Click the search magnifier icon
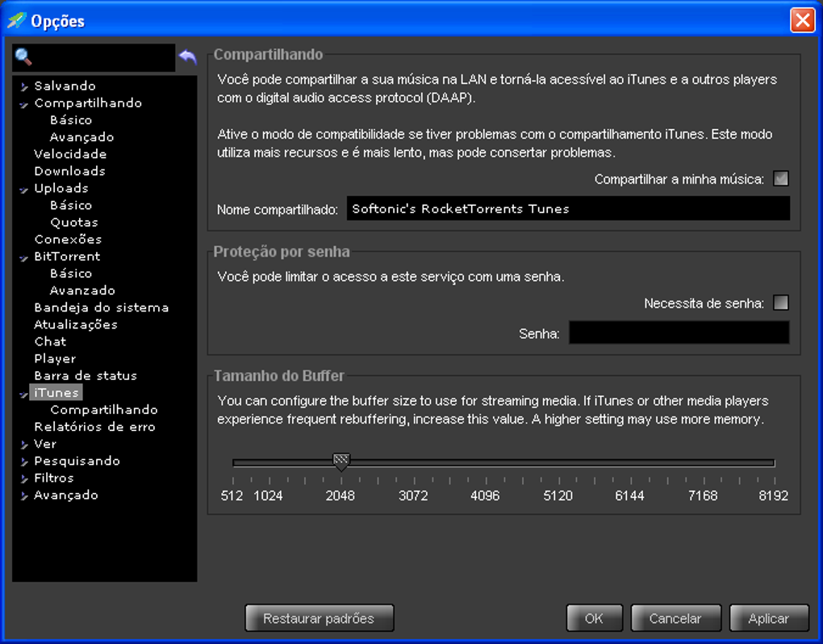Image resolution: width=823 pixels, height=644 pixels. coord(23,56)
